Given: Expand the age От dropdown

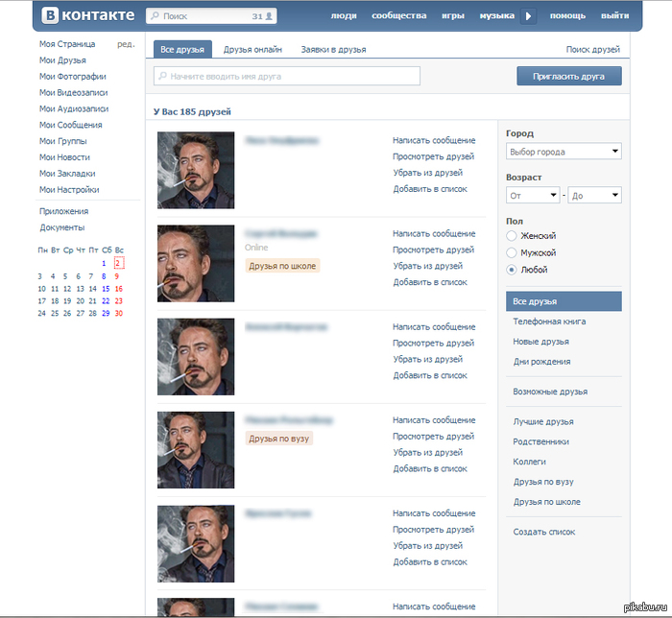Looking at the screenshot, I should 533,196.
